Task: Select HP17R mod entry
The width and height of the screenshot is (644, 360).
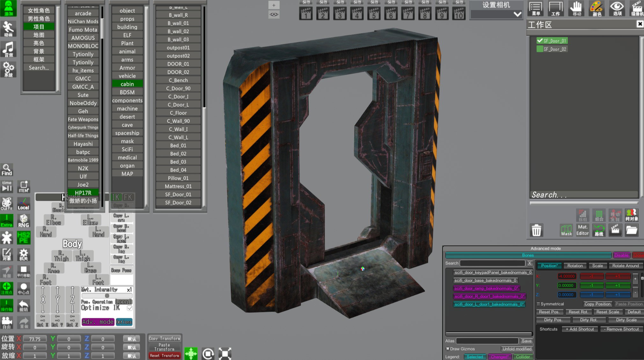Action: pyautogui.click(x=83, y=193)
